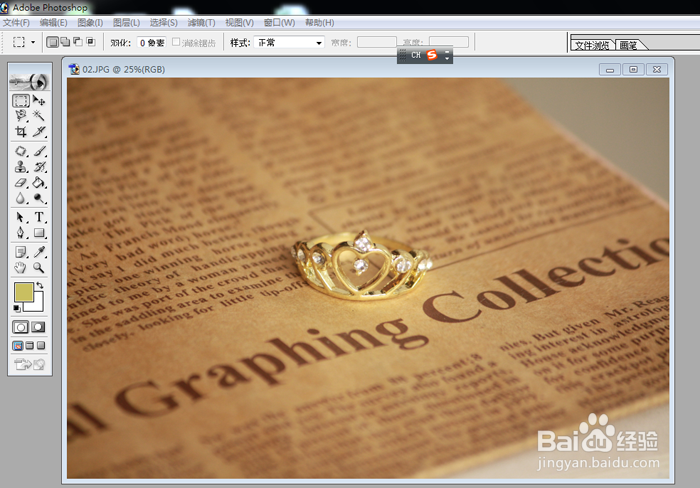700x488 pixels.
Task: Select the Paint Bucket tool
Action: (39, 183)
